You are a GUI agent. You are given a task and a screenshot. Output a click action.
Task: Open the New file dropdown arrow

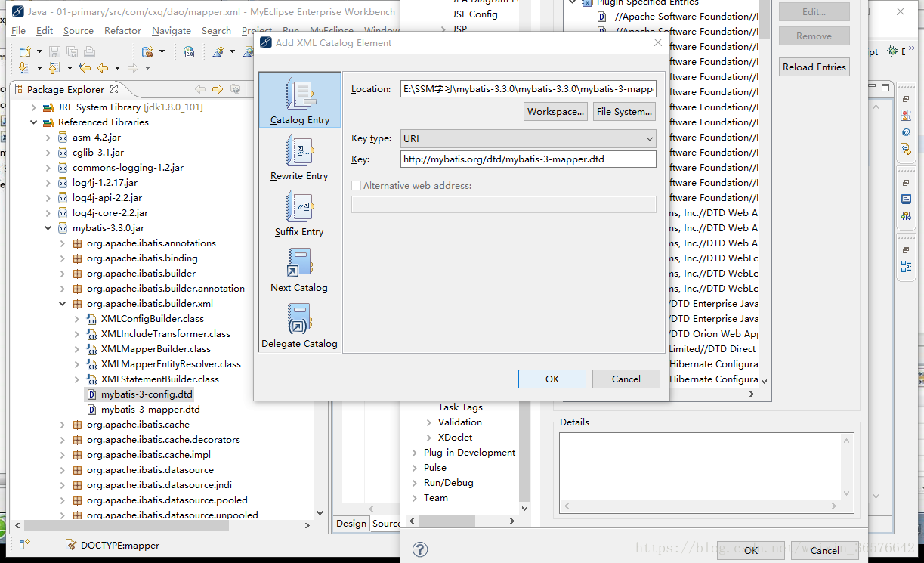(38, 52)
